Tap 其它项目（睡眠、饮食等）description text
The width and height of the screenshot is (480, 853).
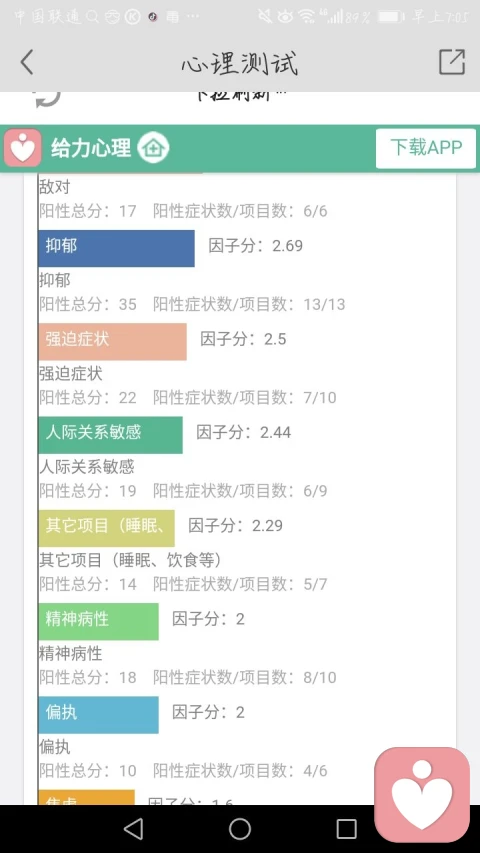click(x=131, y=560)
